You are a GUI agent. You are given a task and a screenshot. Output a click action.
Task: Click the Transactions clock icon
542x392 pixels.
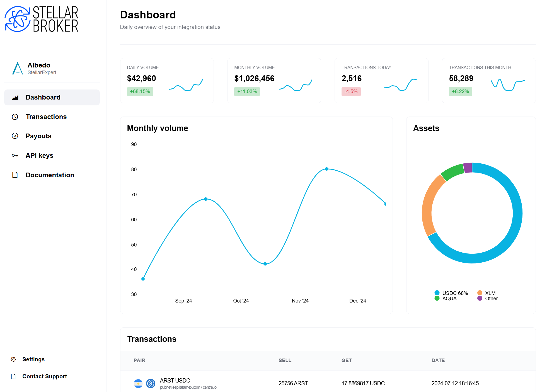tap(15, 117)
